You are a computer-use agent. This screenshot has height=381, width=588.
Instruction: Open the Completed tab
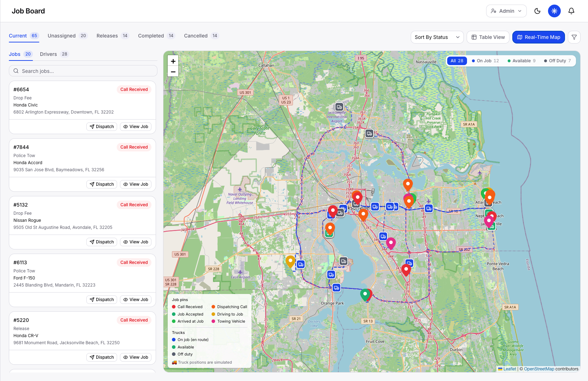(x=156, y=36)
